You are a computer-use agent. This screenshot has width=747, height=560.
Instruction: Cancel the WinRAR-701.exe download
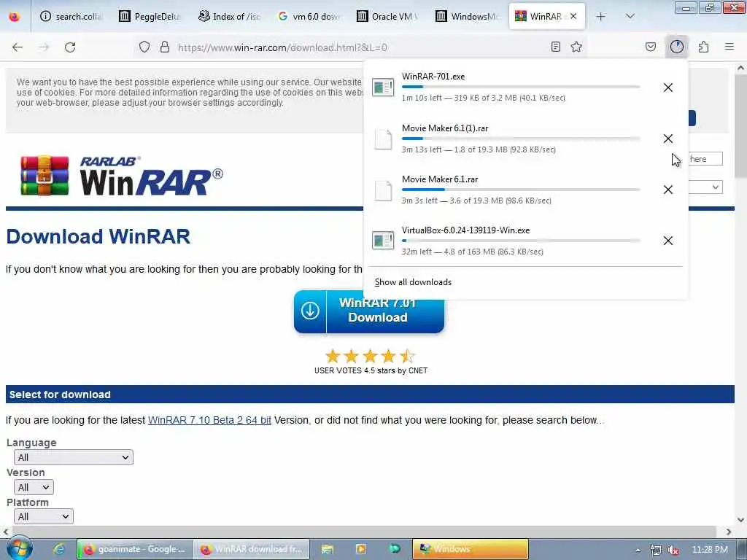pyautogui.click(x=668, y=87)
